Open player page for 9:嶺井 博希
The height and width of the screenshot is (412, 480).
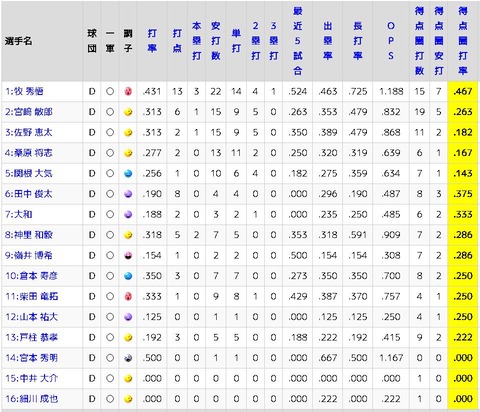click(29, 256)
